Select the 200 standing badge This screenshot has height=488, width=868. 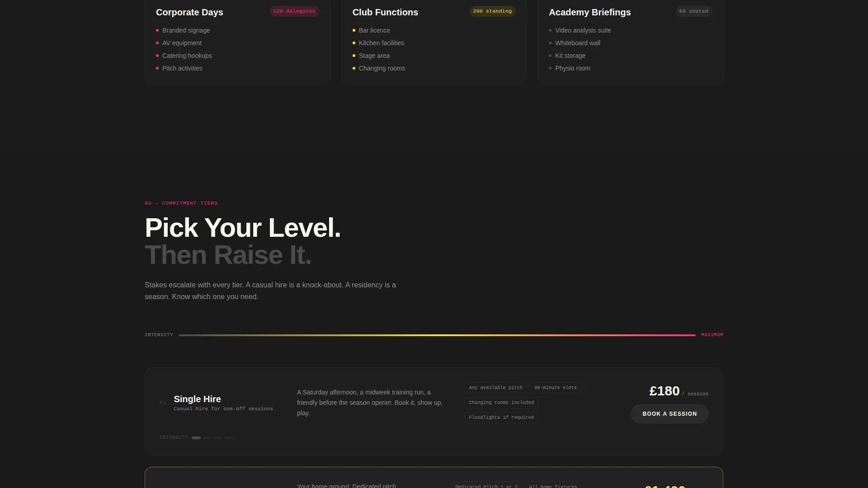(492, 11)
